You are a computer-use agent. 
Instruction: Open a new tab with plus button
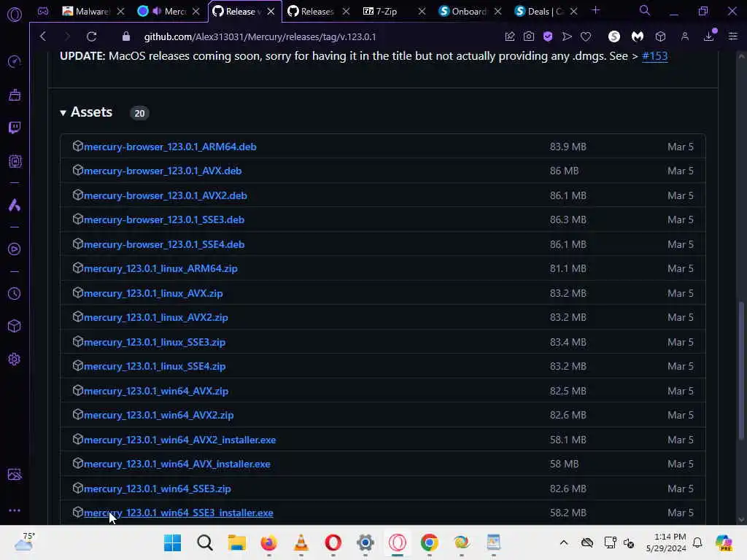(595, 10)
